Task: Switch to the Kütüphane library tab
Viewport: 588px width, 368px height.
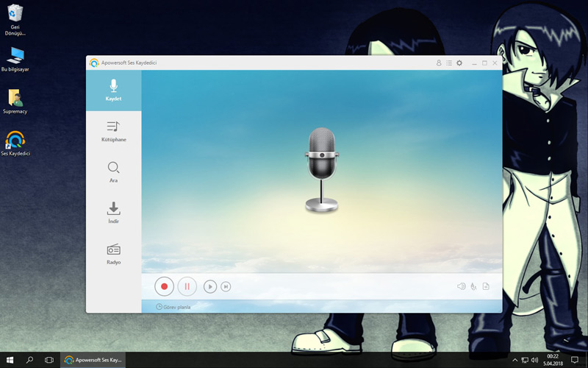Action: [114, 132]
